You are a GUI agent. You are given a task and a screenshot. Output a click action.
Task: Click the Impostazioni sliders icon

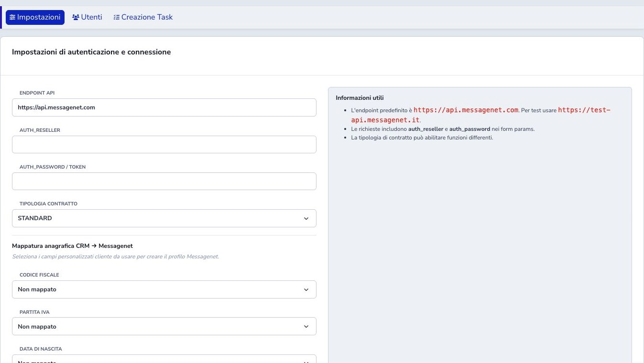[12, 17]
